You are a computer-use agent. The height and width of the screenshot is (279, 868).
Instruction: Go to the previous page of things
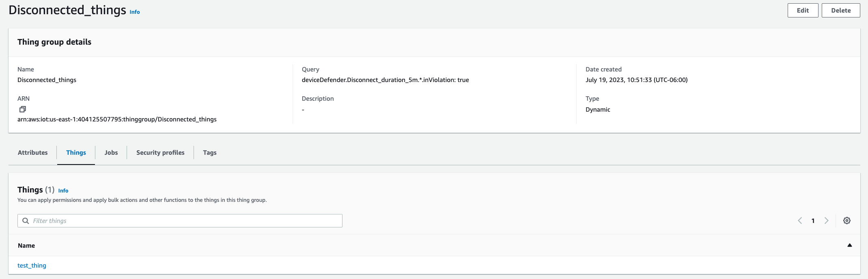pyautogui.click(x=800, y=221)
